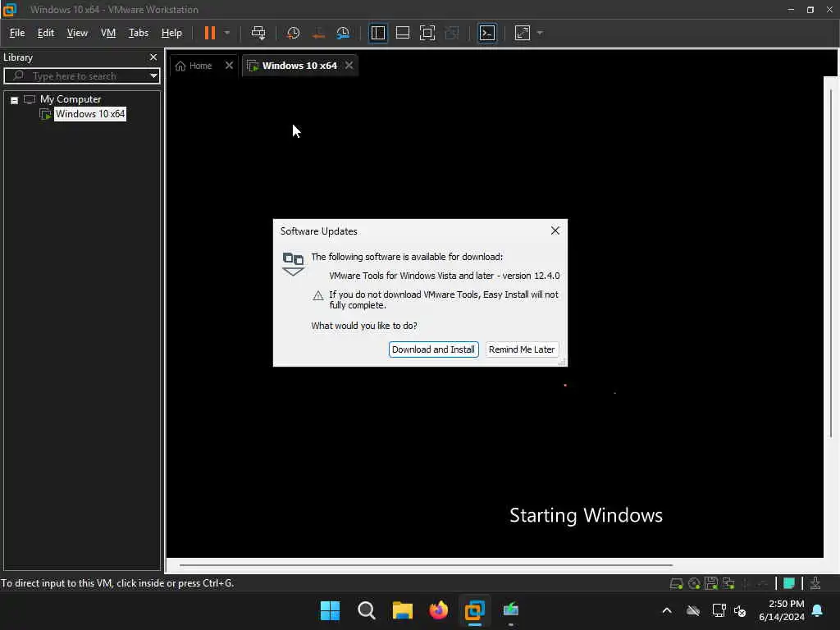This screenshot has width=840, height=630.
Task: Click Send Ctrl+Alt+Del toolbar icon
Action: 258,33
